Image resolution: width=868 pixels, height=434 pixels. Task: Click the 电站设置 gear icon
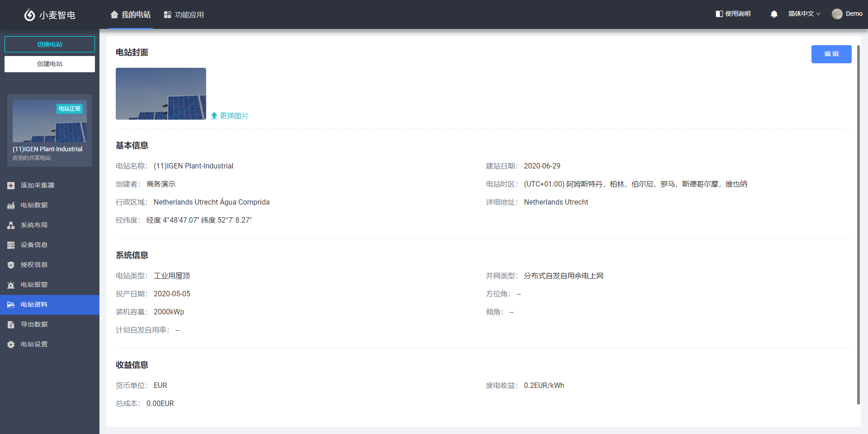click(x=11, y=345)
